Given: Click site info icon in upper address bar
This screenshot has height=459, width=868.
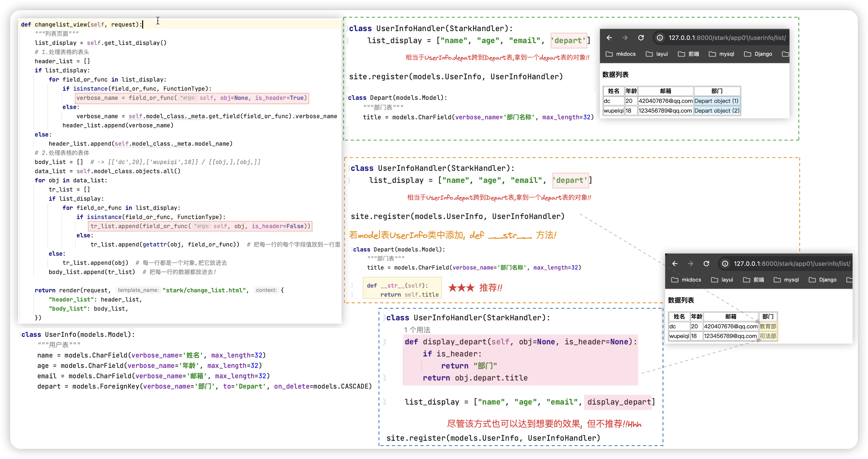Looking at the screenshot, I should (x=660, y=38).
